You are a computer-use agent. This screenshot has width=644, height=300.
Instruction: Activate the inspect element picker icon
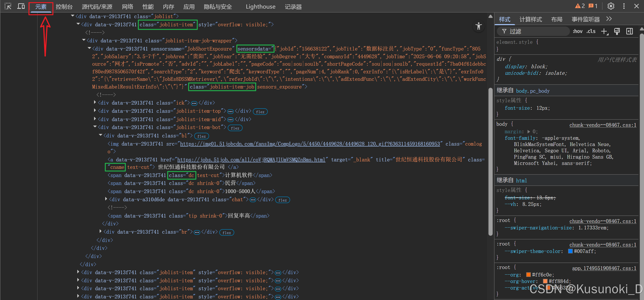coord(8,6)
